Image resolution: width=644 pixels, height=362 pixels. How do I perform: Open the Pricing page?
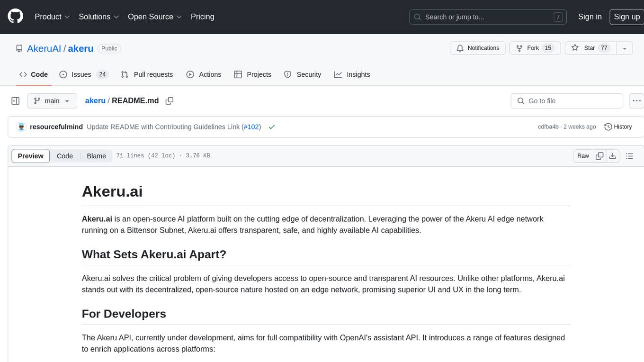pos(202,17)
